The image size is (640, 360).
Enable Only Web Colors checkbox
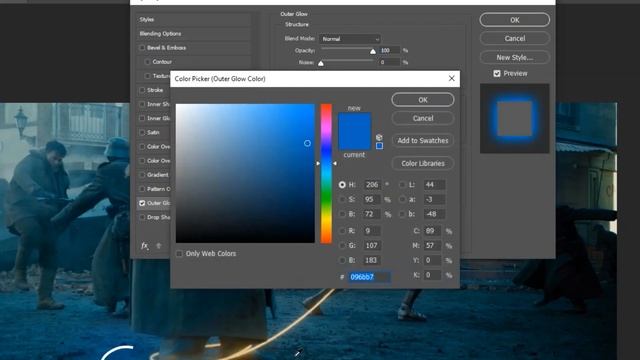(x=179, y=253)
